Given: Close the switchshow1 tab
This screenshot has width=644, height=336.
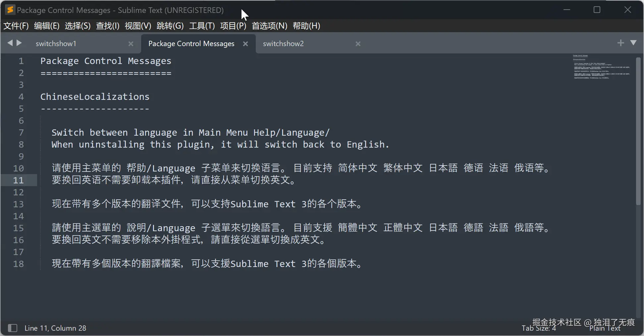Looking at the screenshot, I should (x=131, y=44).
